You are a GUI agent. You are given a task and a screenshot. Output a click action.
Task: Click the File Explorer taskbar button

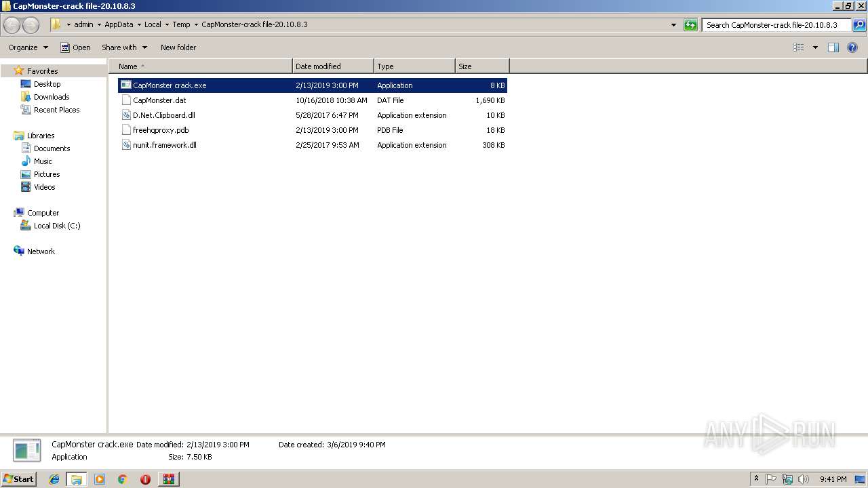77,479
